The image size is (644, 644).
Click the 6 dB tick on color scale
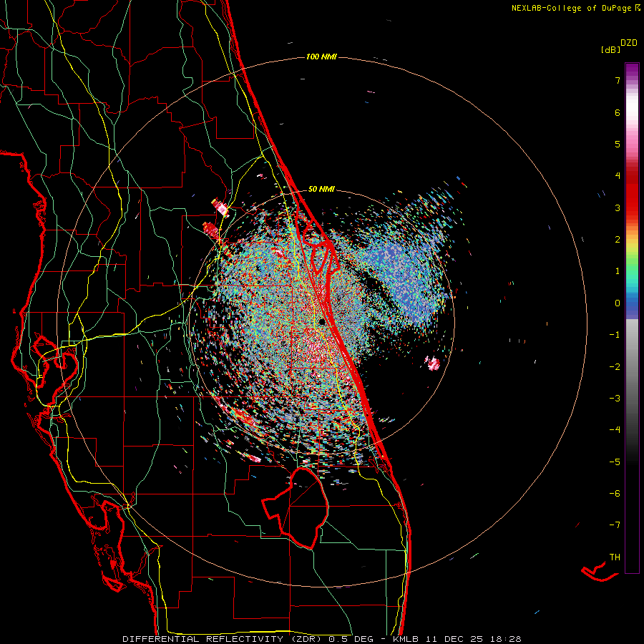tap(618, 112)
